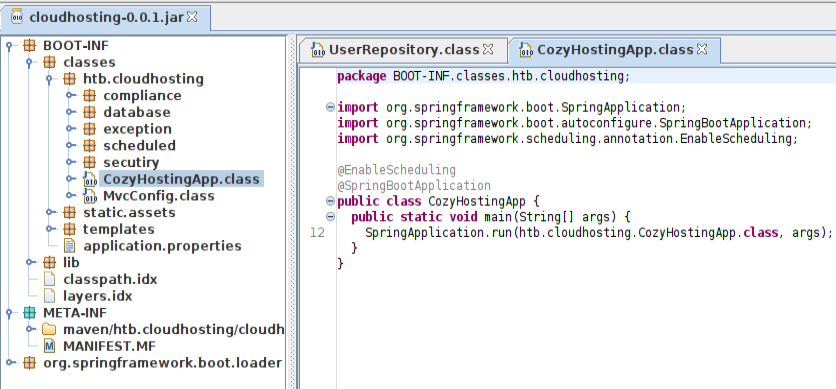Expand the lib folder node
The image size is (836, 389).
coord(29,263)
